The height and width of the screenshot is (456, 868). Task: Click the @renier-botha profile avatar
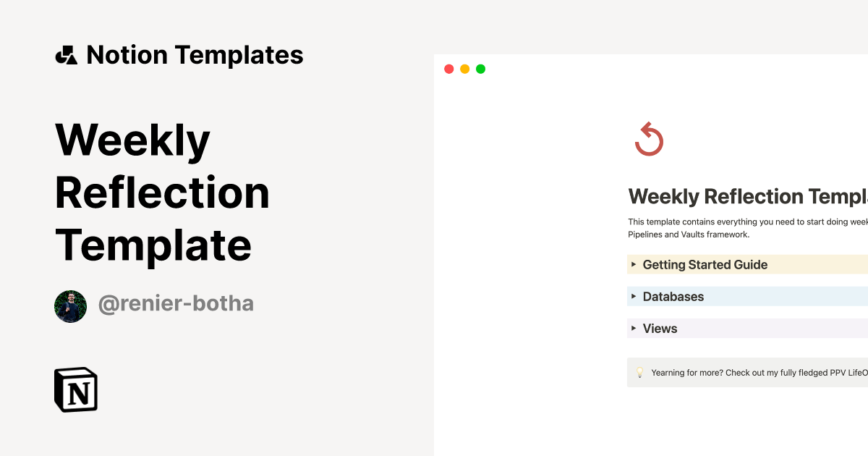(70, 305)
